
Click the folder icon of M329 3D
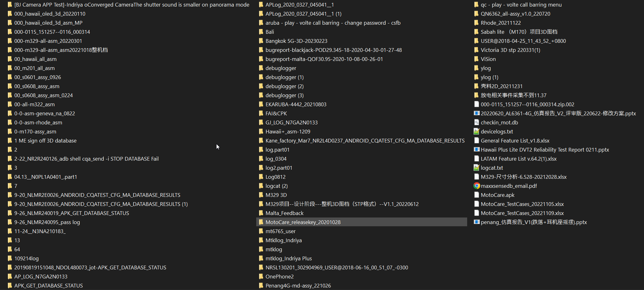[261, 195]
